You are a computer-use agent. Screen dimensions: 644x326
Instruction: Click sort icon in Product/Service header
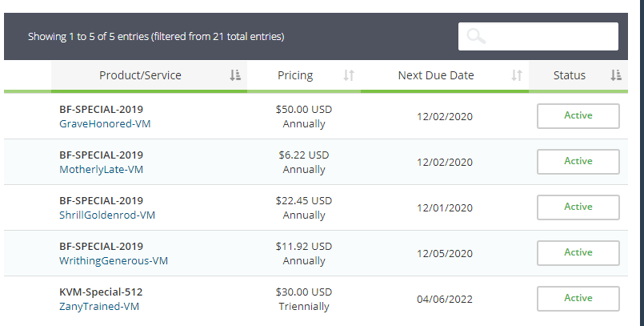click(235, 75)
